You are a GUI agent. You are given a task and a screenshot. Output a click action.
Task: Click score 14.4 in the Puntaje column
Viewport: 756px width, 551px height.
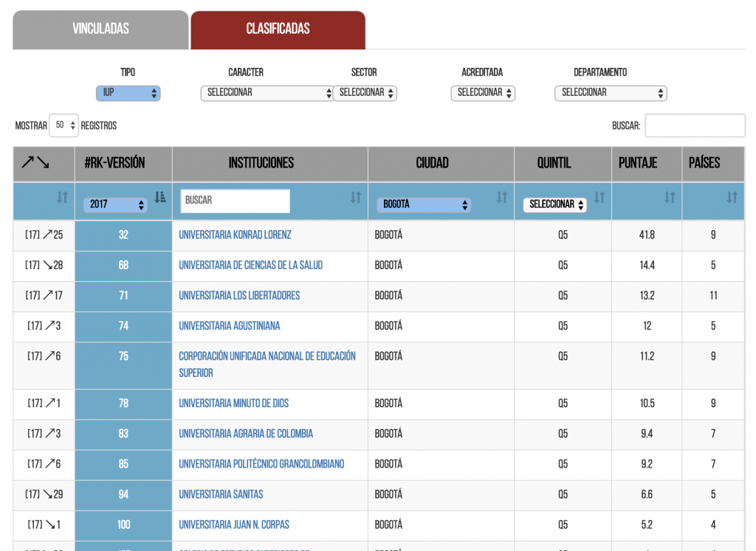point(647,266)
